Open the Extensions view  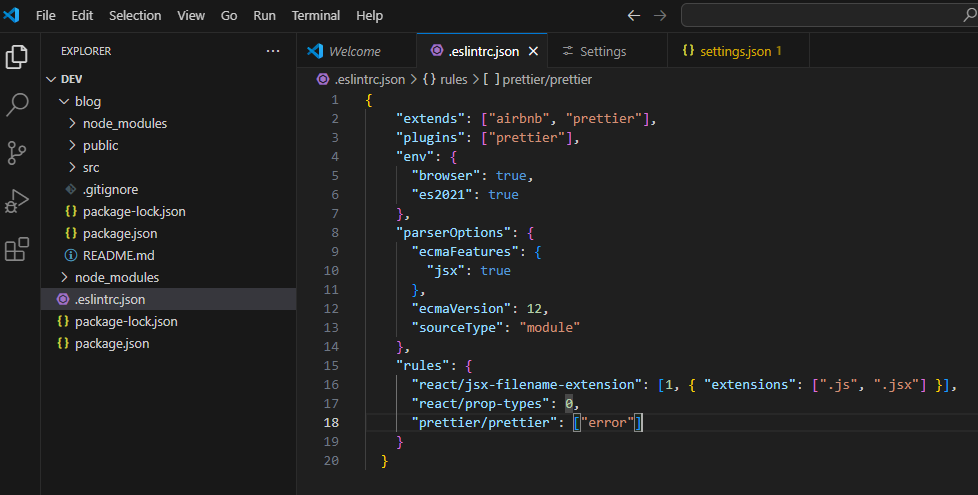17,249
